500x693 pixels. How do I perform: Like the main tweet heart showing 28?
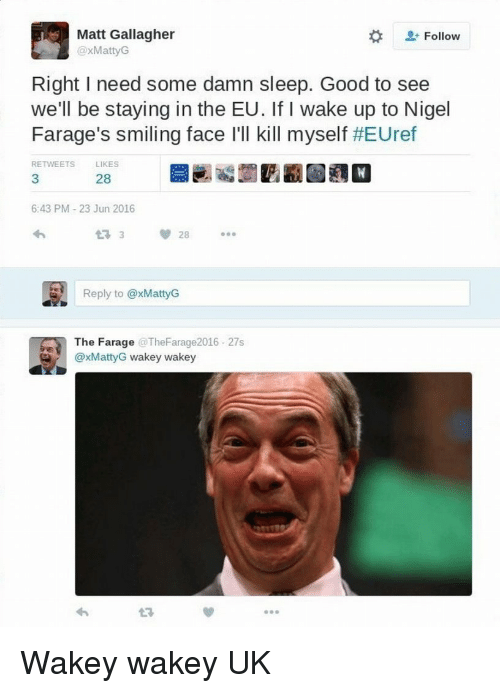coord(174,235)
